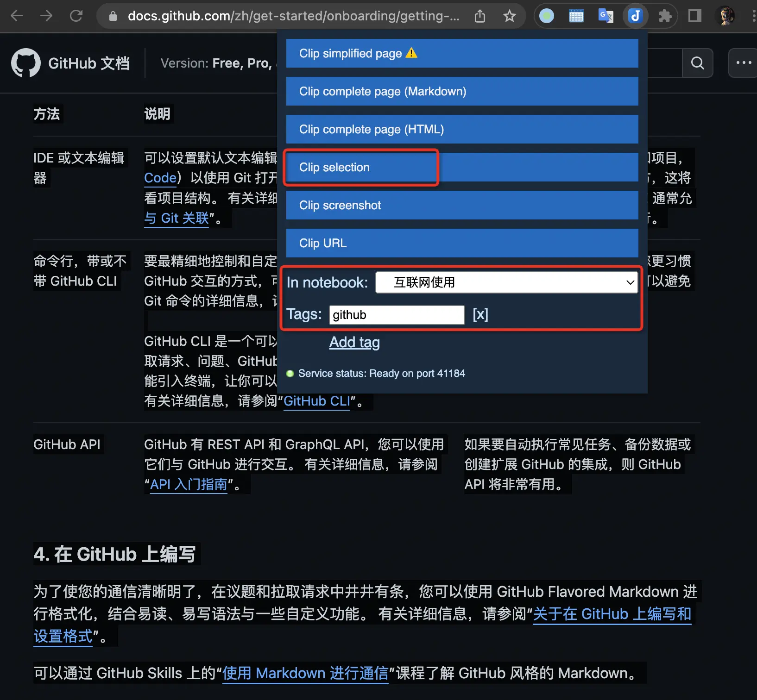Open the Chrome profile avatar

[x=725, y=16]
